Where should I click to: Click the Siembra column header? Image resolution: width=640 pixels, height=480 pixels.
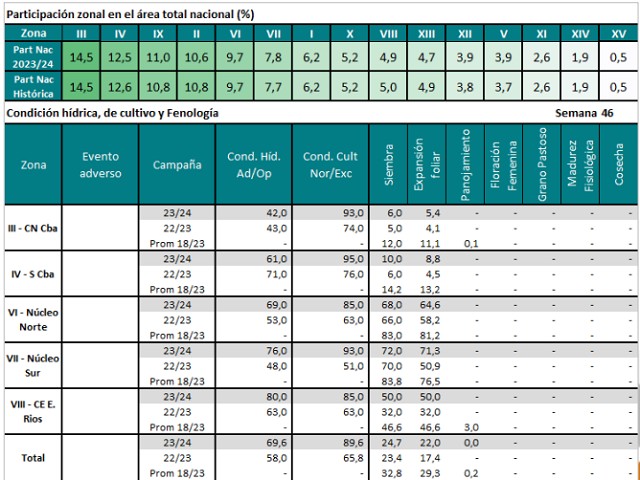coord(388,164)
